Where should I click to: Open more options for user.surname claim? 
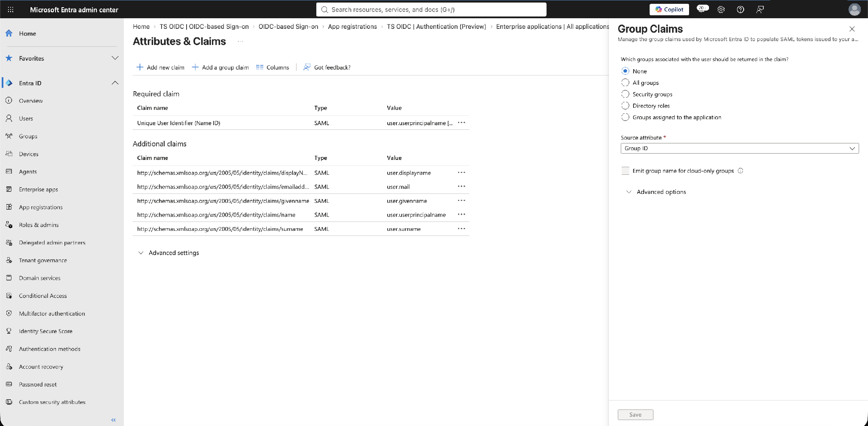tap(461, 229)
